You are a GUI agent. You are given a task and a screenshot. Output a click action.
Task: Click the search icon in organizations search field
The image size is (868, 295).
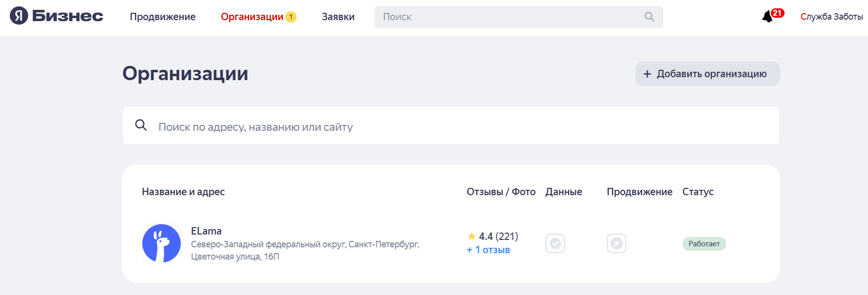[x=141, y=125]
